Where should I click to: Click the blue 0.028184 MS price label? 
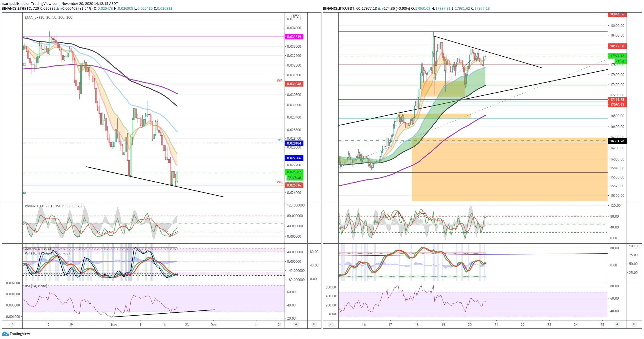(294, 143)
